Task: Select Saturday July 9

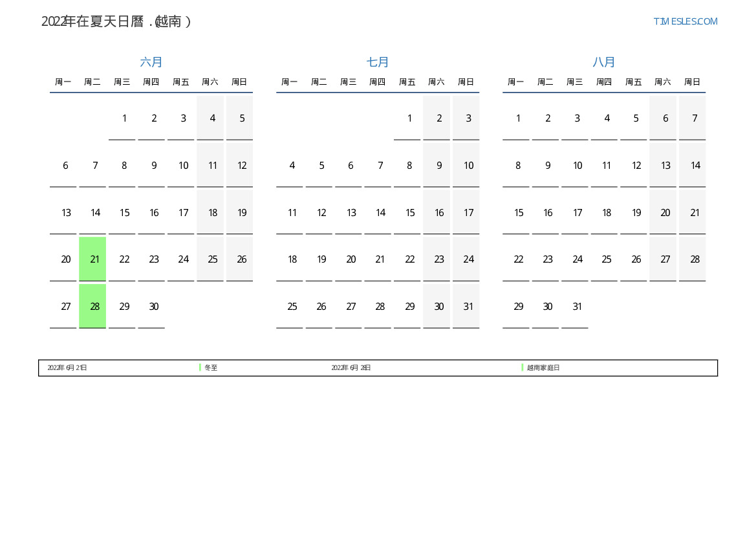Action: pos(437,166)
